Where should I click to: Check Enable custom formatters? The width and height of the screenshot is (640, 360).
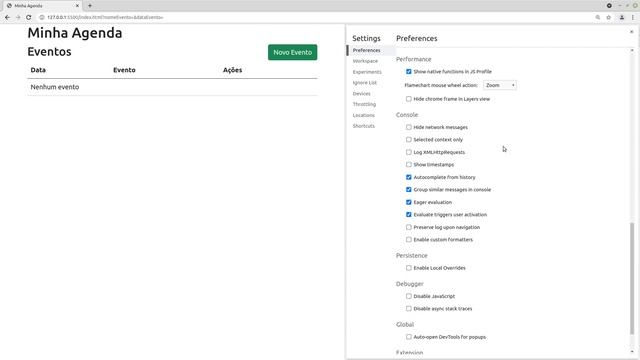[x=409, y=240]
